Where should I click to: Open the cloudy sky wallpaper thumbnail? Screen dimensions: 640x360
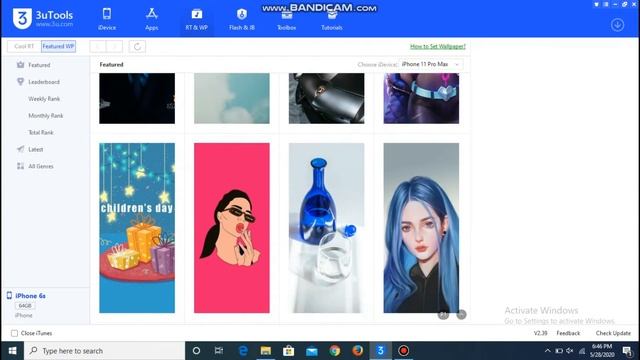tap(232, 98)
